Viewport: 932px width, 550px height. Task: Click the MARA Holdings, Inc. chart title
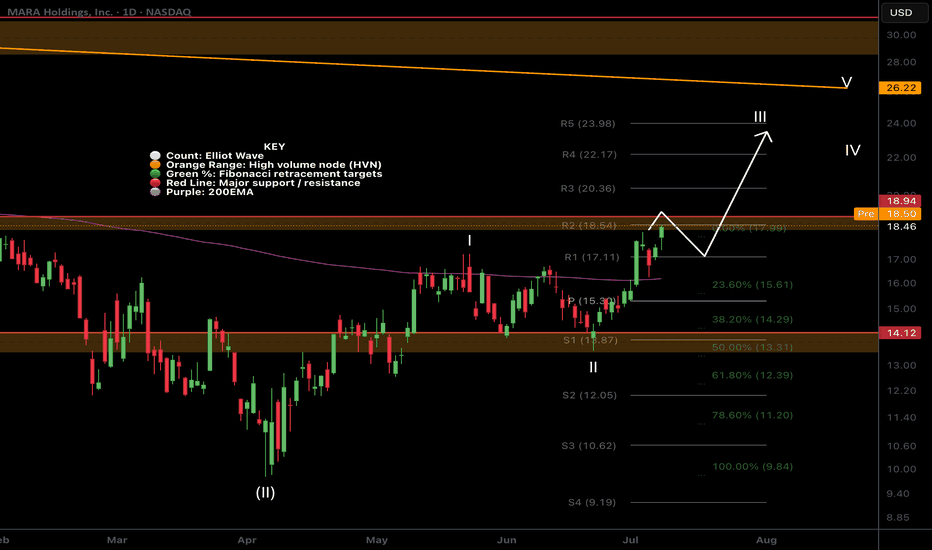99,12
